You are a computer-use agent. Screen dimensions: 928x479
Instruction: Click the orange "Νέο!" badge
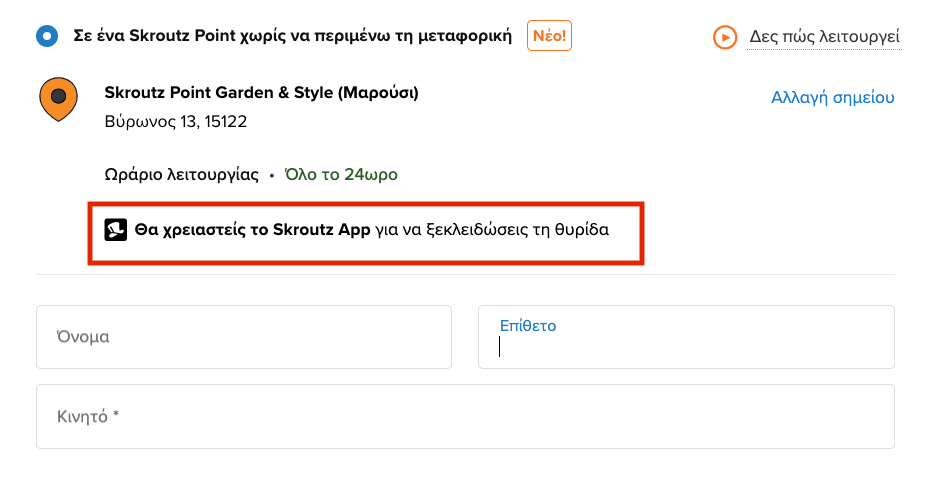[x=549, y=37]
